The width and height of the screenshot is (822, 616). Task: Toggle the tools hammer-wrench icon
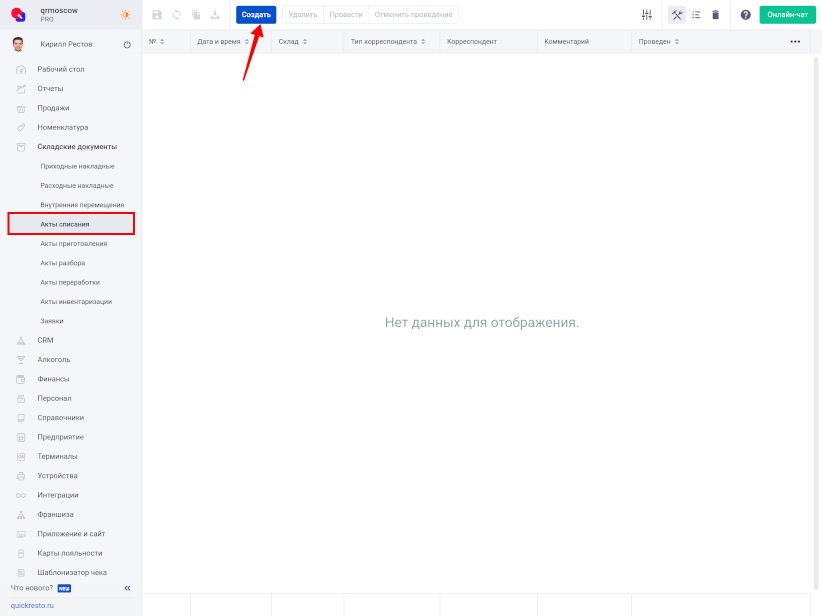677,15
